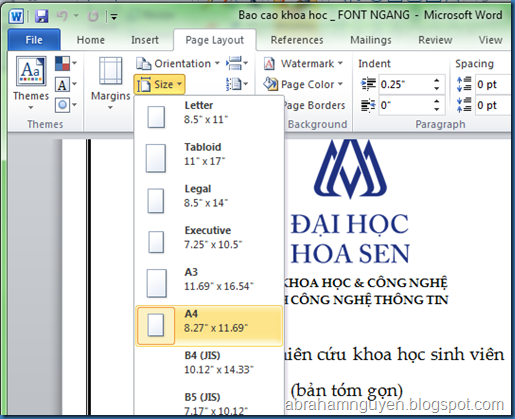Choose Letter 8.5" x 11" paper size
This screenshot has height=419, width=515.
tap(209, 117)
